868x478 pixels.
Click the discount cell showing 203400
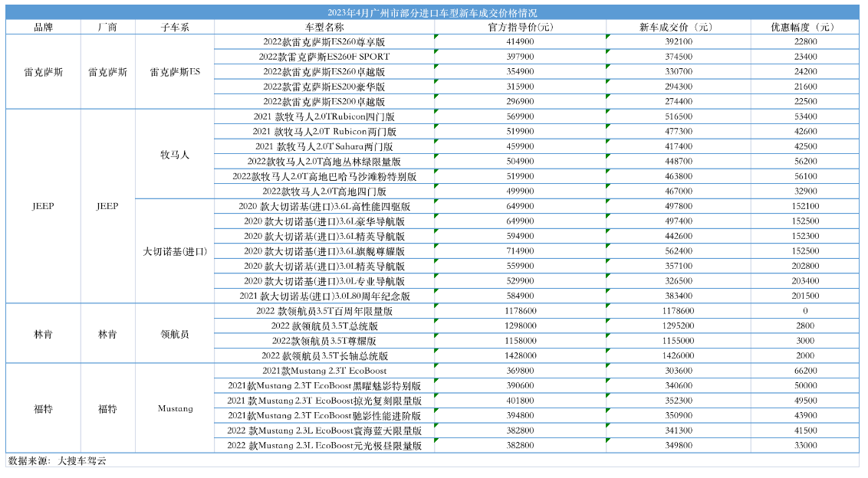click(804, 281)
